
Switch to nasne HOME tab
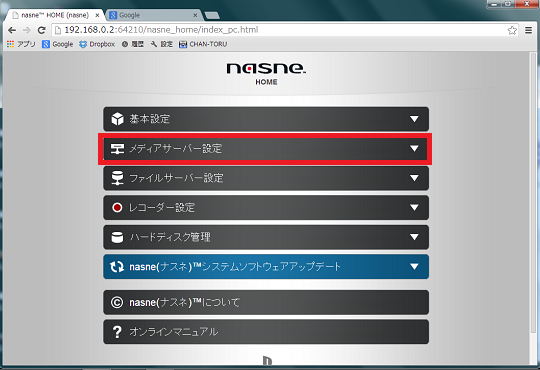[55, 15]
